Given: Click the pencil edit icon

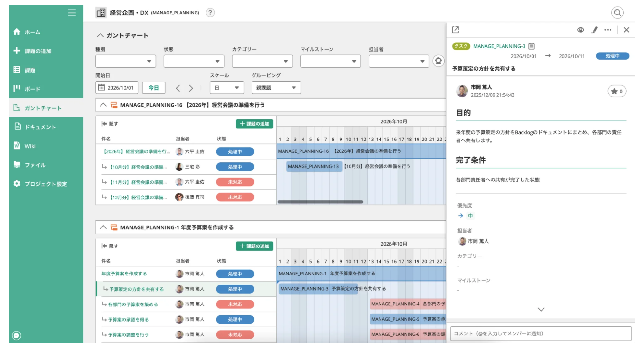Looking at the screenshot, I should [x=594, y=30].
